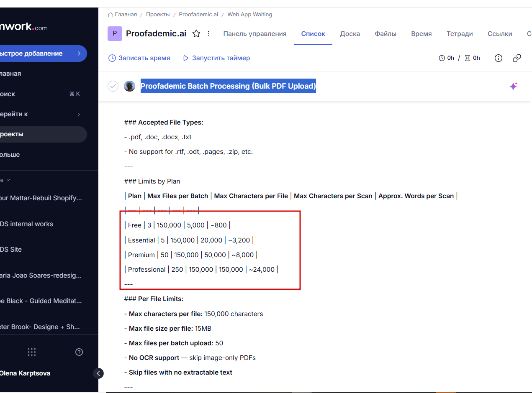Image resolution: width=532 pixels, height=393 pixels.
Task: Click 'No OCR support' bullet line
Action: point(190,358)
